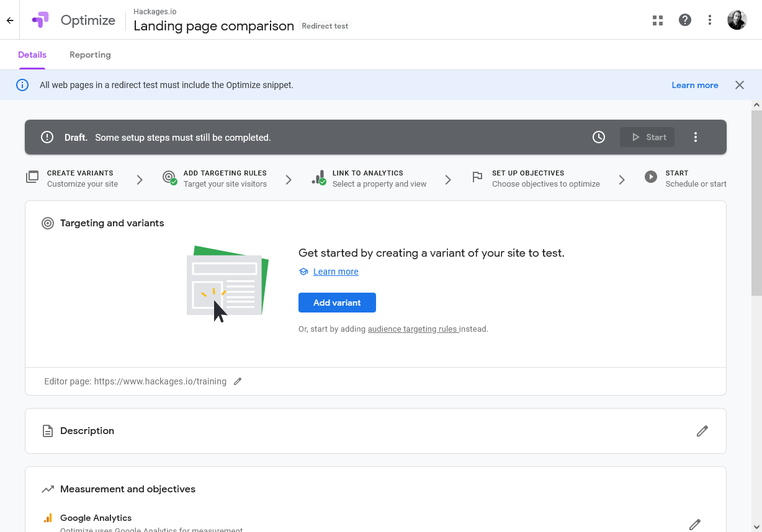The height and width of the screenshot is (532, 762).
Task: Click chevron after Link to Analytics
Action: point(448,179)
